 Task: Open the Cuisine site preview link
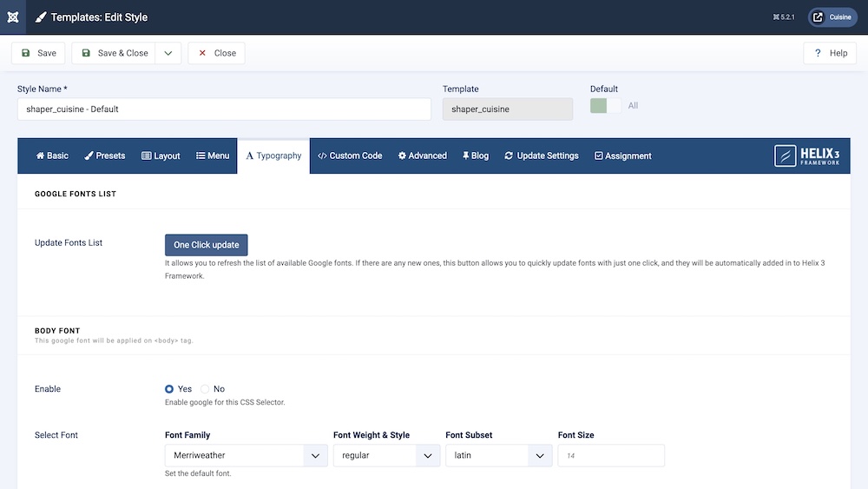pyautogui.click(x=832, y=17)
